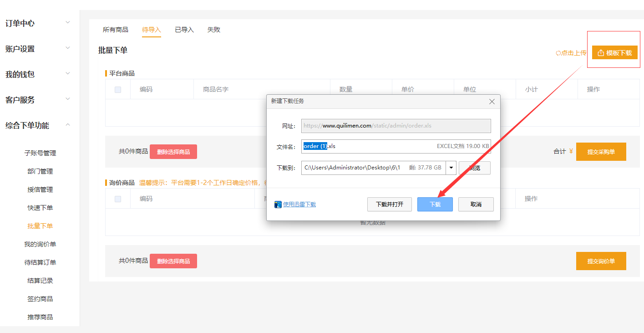Click the Thunder download icon in dialog
Viewport: 644px width, 333px height.
coord(278,205)
